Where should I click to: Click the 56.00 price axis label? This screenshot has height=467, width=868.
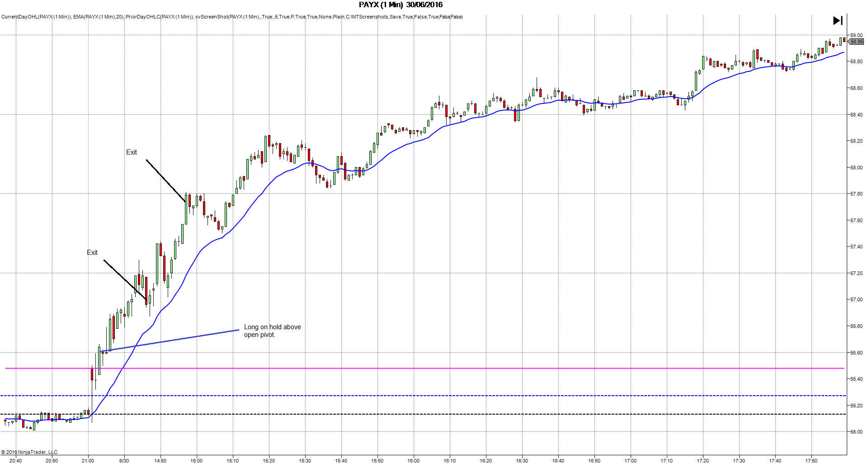coord(856,432)
